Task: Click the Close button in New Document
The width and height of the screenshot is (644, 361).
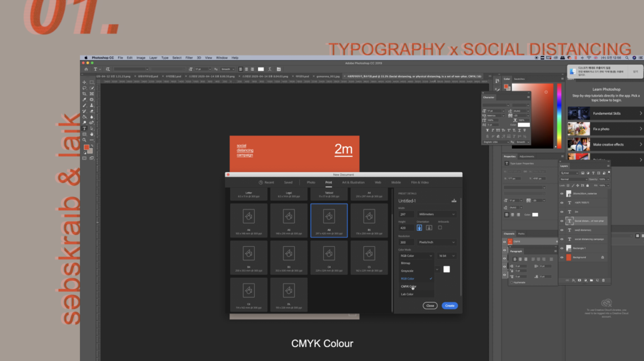Action: coord(430,306)
